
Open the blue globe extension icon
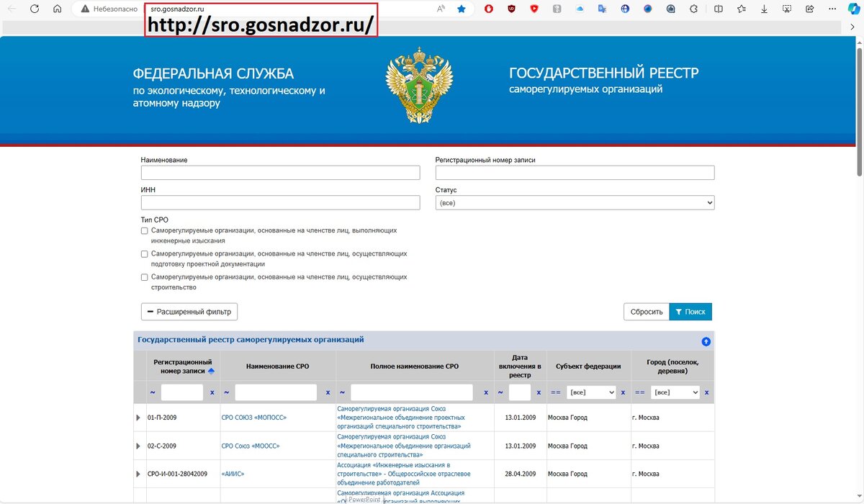click(625, 9)
